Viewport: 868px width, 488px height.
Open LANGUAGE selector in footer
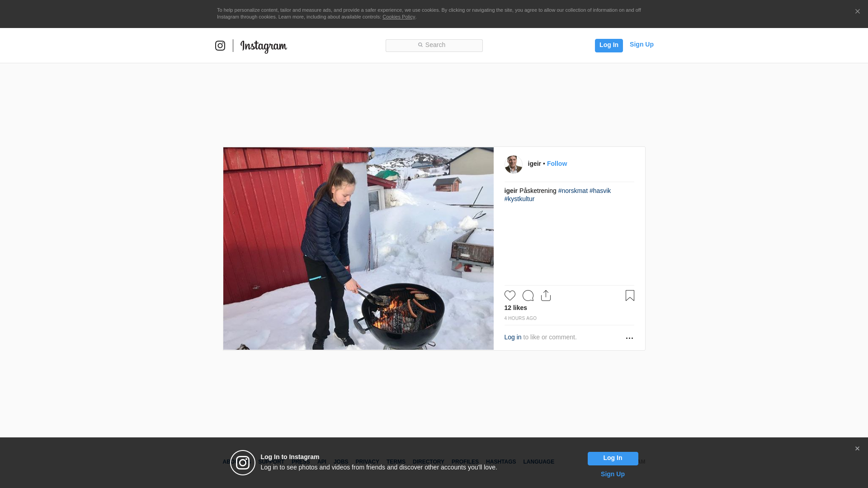tap(538, 462)
